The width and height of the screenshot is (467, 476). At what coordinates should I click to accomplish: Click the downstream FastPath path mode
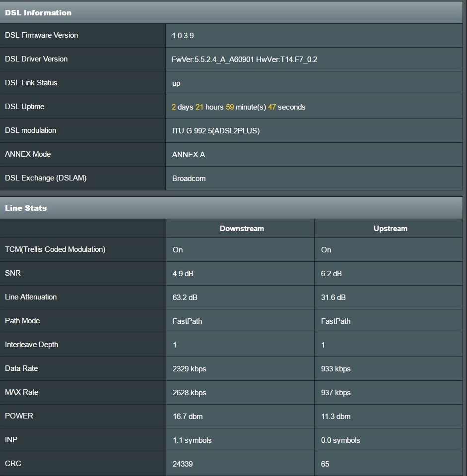(x=187, y=321)
